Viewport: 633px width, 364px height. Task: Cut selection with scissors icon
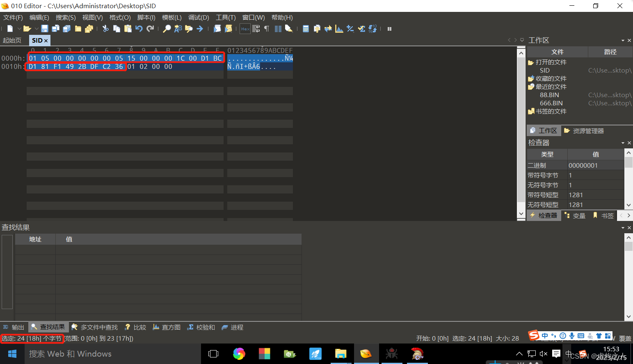click(x=105, y=29)
